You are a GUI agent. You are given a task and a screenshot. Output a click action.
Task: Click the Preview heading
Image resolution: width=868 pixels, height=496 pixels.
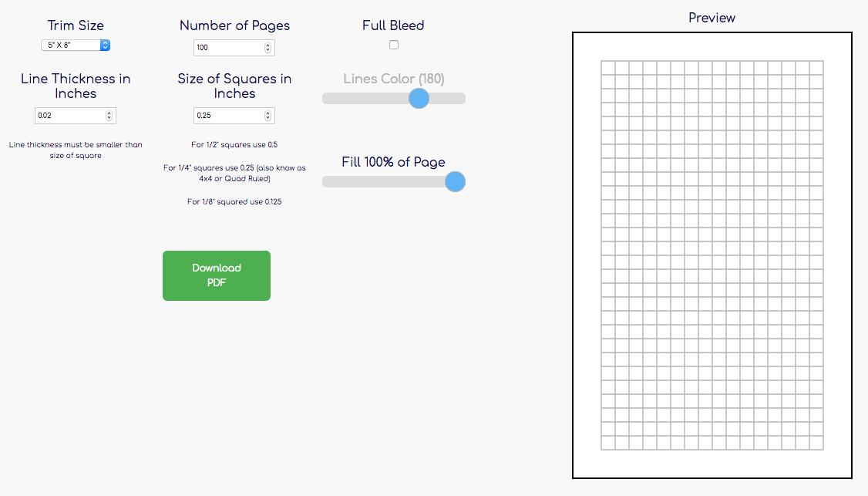point(712,17)
